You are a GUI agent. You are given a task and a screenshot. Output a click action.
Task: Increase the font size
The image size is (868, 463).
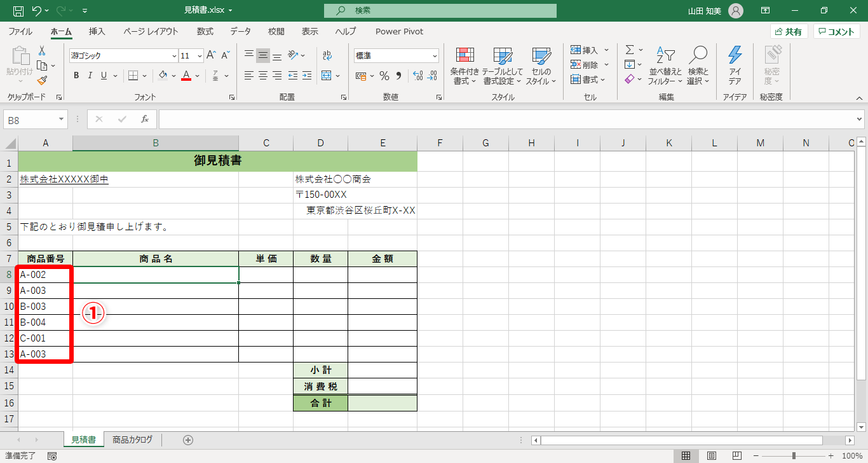(x=211, y=55)
